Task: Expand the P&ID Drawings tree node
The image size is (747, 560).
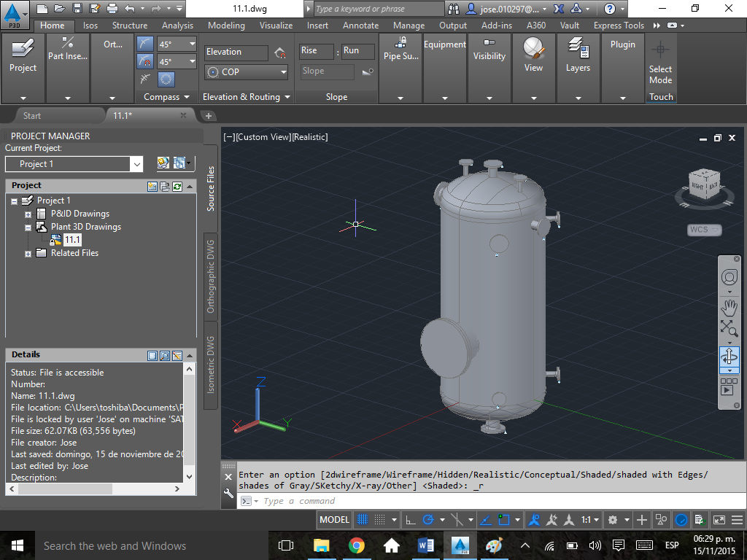Action: pyautogui.click(x=28, y=214)
